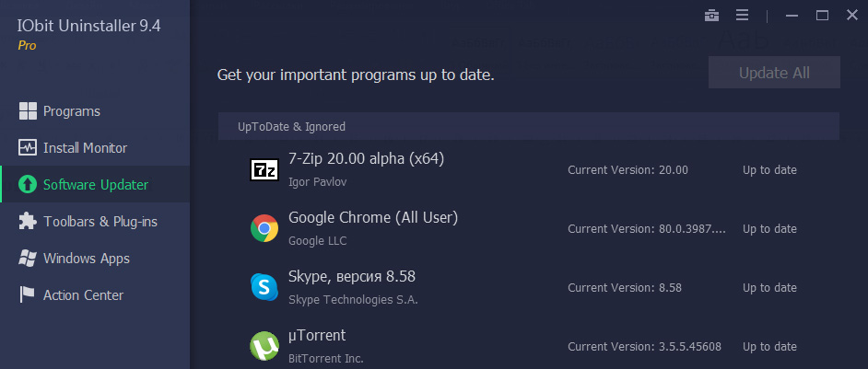Maximize the IObit Uninstaller window
The image size is (868, 369).
[x=822, y=16]
